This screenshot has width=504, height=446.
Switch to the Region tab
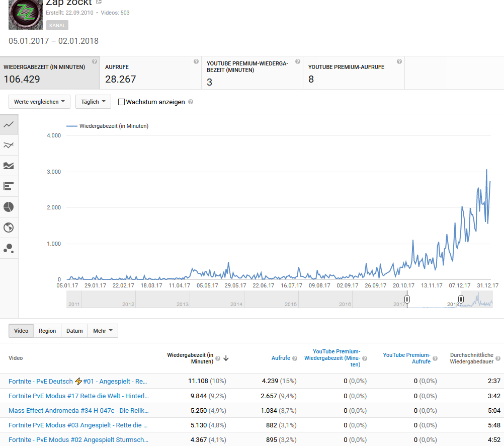(47, 331)
